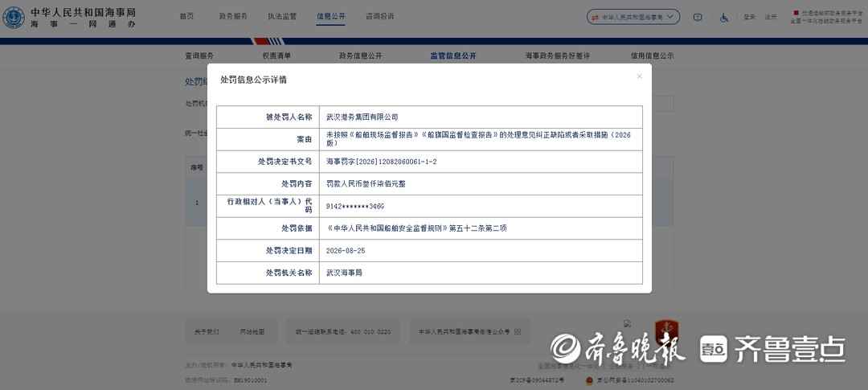
Task: Open the WeChat QR code icon
Action: 518,332
